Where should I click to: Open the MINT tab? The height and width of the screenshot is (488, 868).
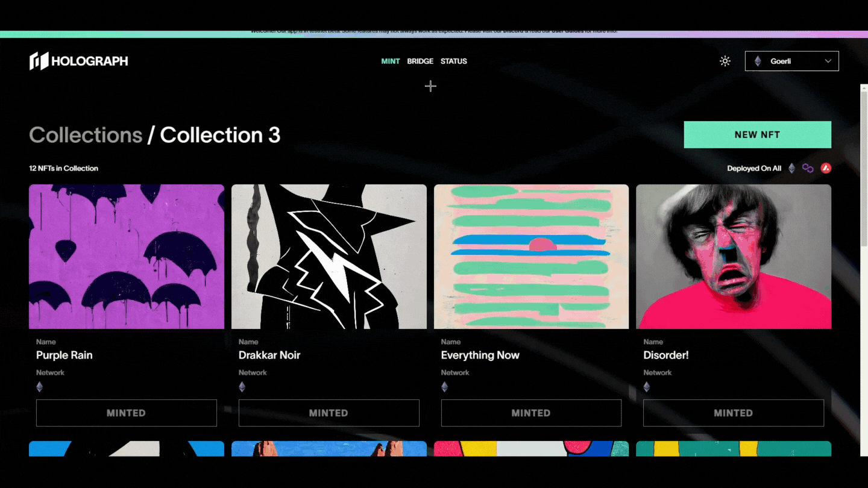391,61
